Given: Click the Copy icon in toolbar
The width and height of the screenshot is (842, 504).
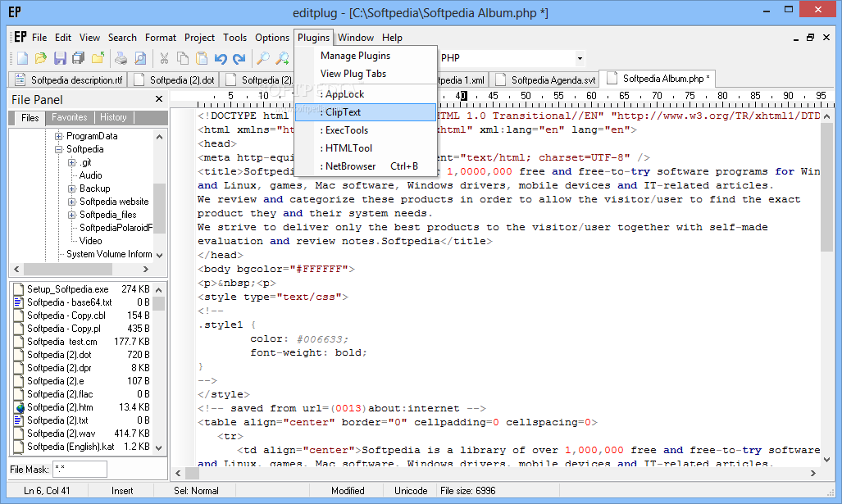Looking at the screenshot, I should pyautogui.click(x=183, y=58).
